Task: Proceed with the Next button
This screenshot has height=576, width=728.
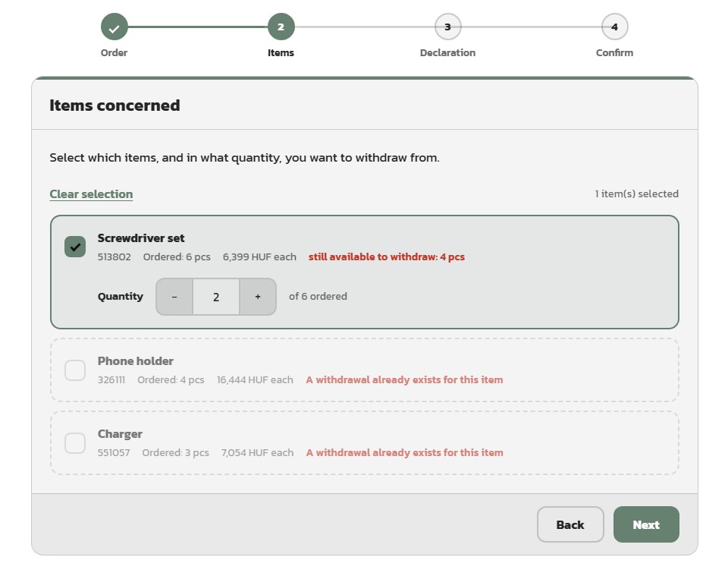Action: click(646, 524)
